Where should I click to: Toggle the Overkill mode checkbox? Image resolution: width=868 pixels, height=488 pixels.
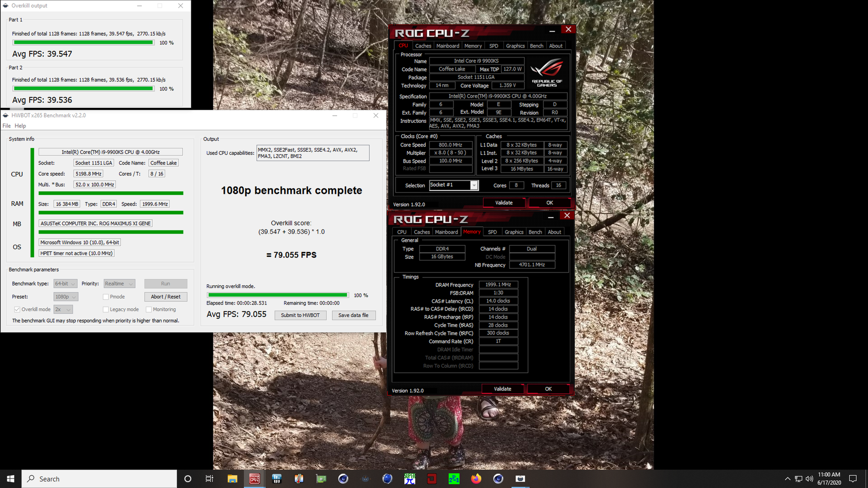click(17, 310)
